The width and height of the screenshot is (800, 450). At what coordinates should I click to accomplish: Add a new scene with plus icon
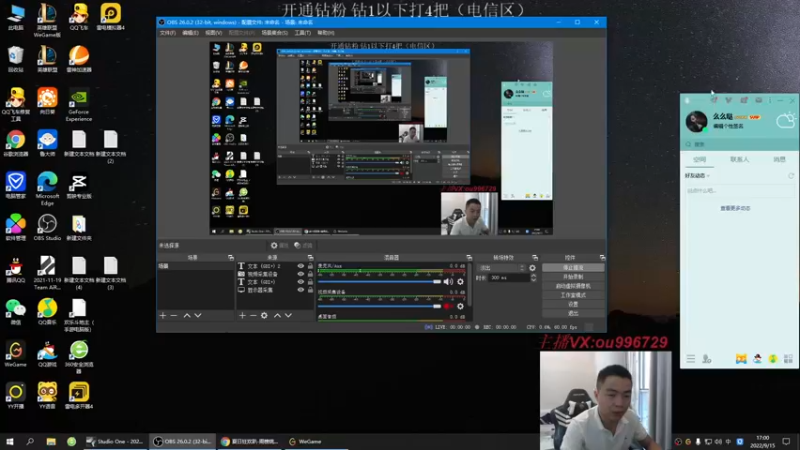(163, 316)
